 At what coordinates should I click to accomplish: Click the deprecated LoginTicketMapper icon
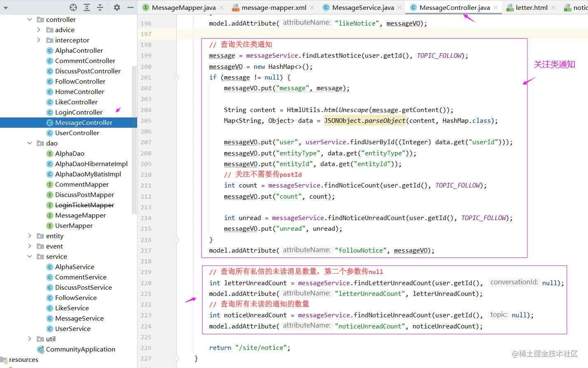[50, 205]
